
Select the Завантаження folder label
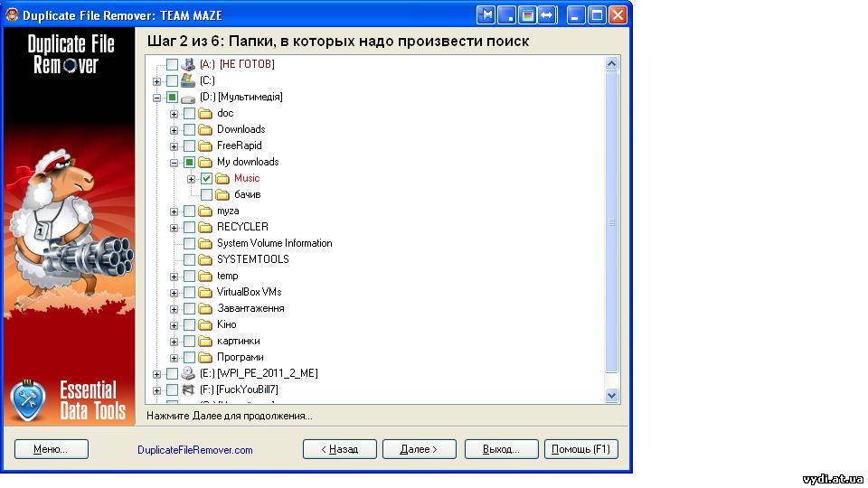(x=250, y=308)
